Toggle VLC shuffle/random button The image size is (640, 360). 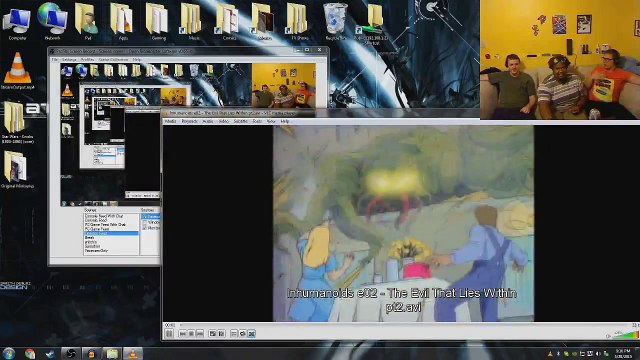(252, 334)
